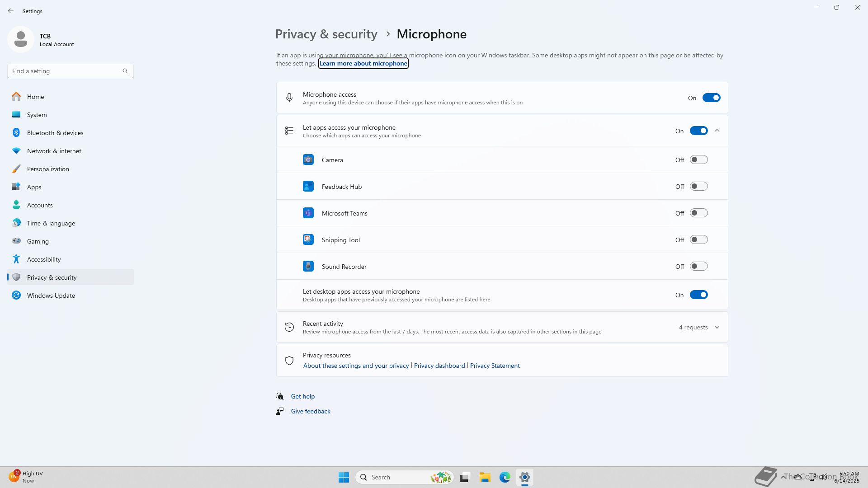The height and width of the screenshot is (488, 868).
Task: Click the Microsoft Teams app icon
Action: [308, 213]
